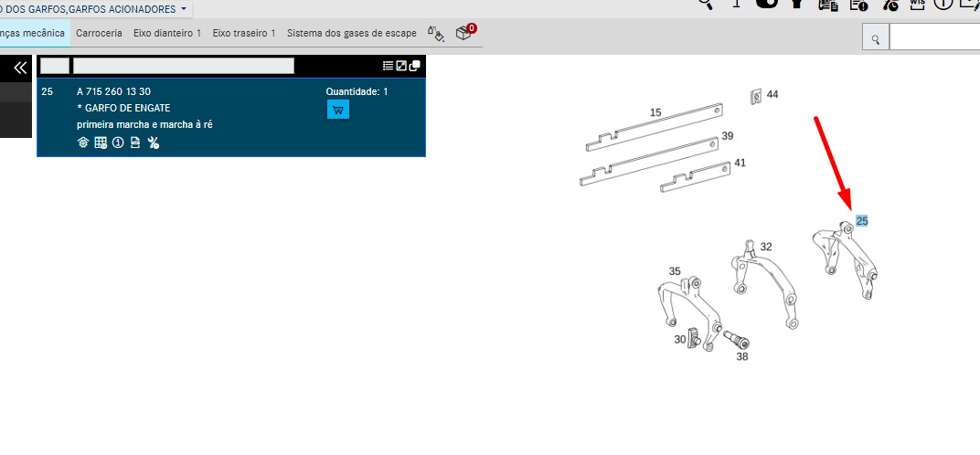
Task: Switch to the Eixo traseiro 1 tab
Action: pyautogui.click(x=244, y=33)
